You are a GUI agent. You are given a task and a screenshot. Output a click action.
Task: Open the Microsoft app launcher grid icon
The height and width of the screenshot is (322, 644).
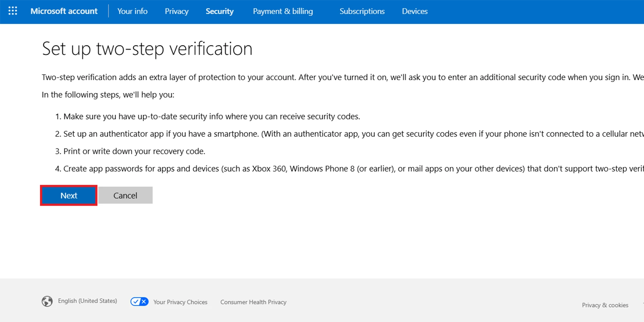(13, 11)
